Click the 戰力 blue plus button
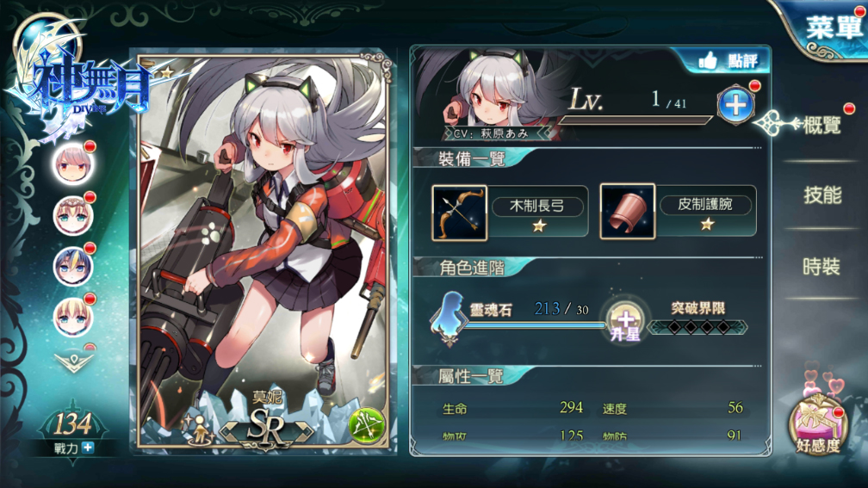The width and height of the screenshot is (868, 488). [x=88, y=448]
